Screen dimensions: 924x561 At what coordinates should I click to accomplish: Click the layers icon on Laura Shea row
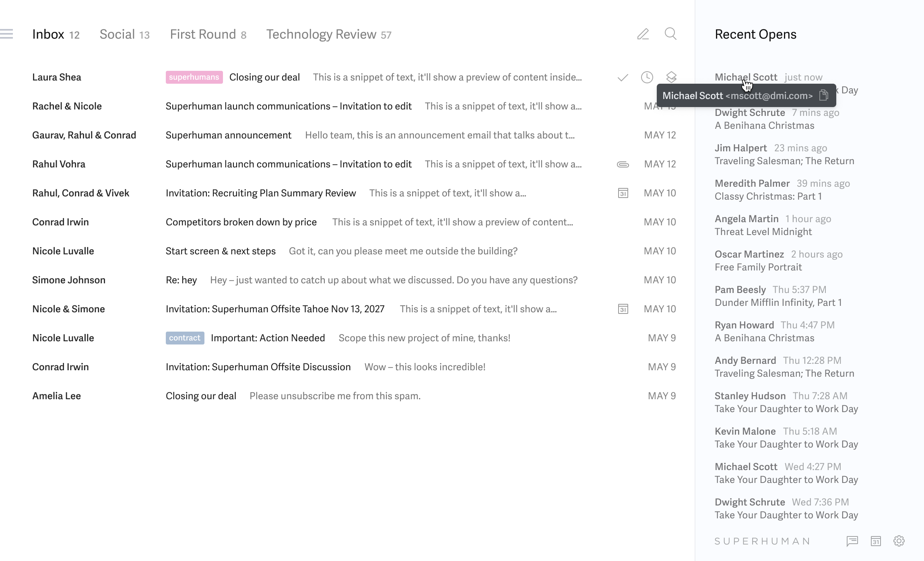[671, 77]
